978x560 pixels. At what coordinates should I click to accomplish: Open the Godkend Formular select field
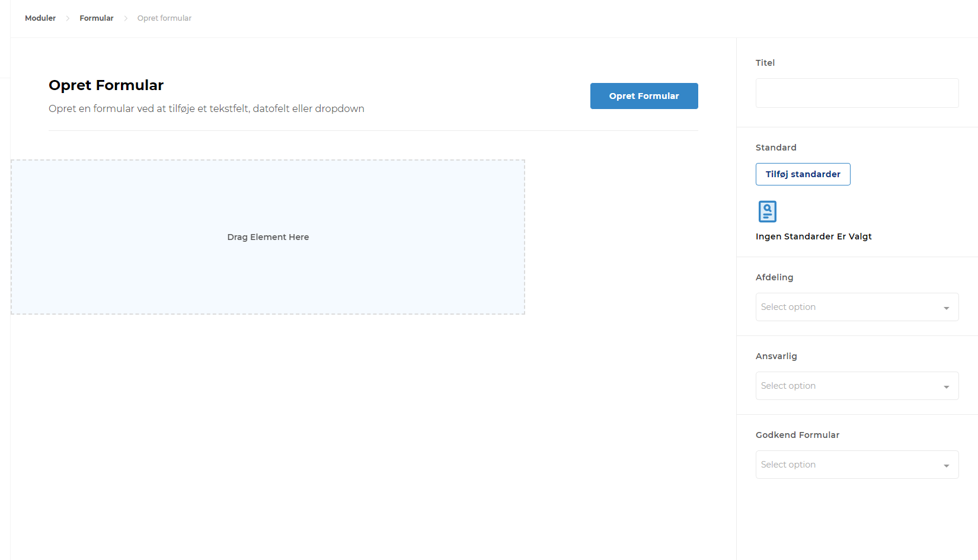[x=848, y=465]
